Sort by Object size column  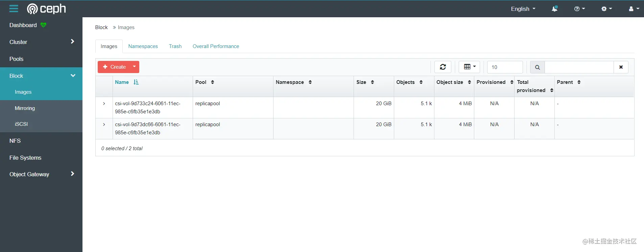469,82
